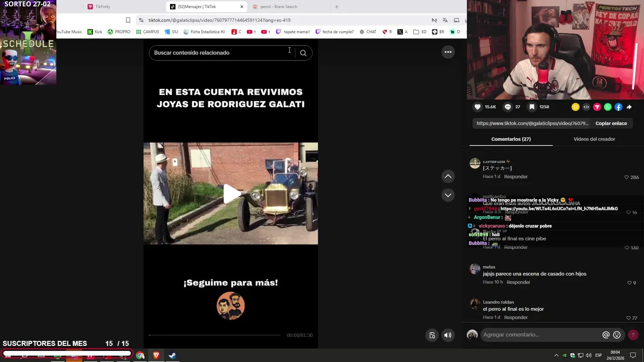Share the video via Facebook icon
The height and width of the screenshot is (362, 644).
point(618,107)
